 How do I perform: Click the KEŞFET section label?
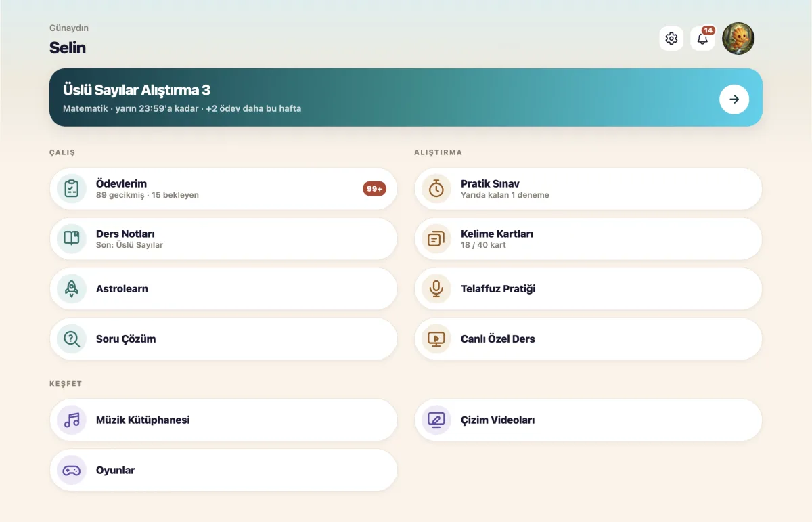66,384
